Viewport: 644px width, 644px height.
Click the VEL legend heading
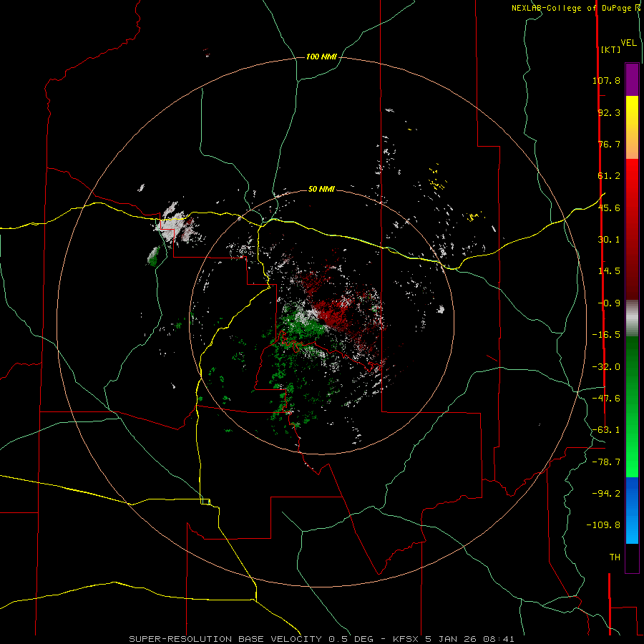(x=628, y=43)
